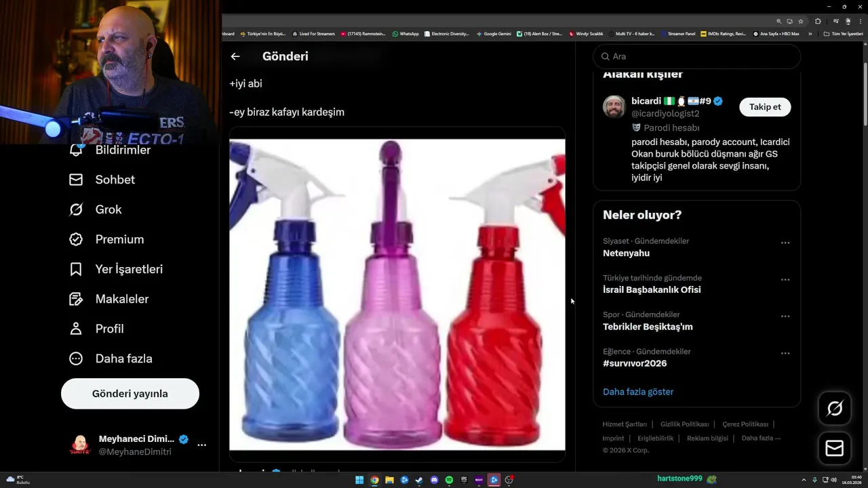Expand footer Daha fazla menu
Viewport: 868px width, 488px height.
[x=761, y=439]
